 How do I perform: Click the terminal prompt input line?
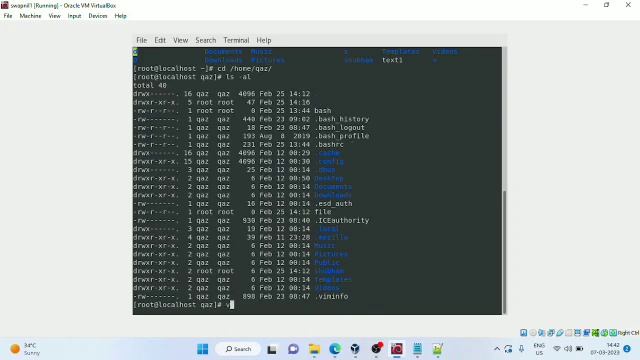317,305
